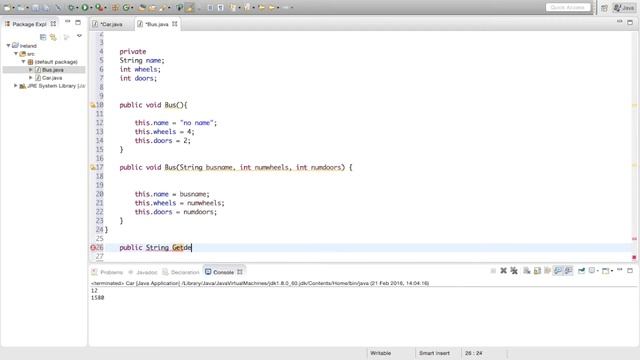This screenshot has height=360, width=640.
Task: Toggle Scroll Lock in Console
Action: (537, 271)
